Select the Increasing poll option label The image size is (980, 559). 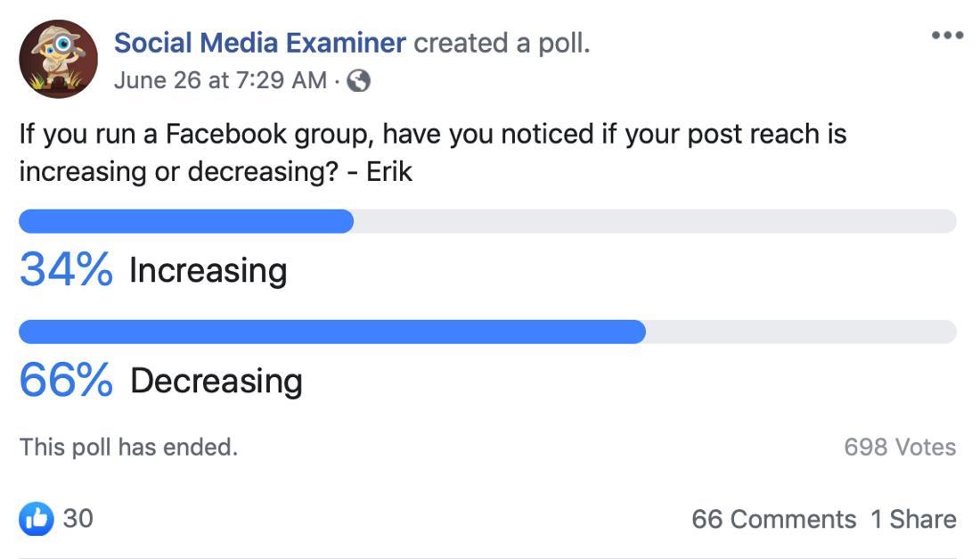[208, 271]
